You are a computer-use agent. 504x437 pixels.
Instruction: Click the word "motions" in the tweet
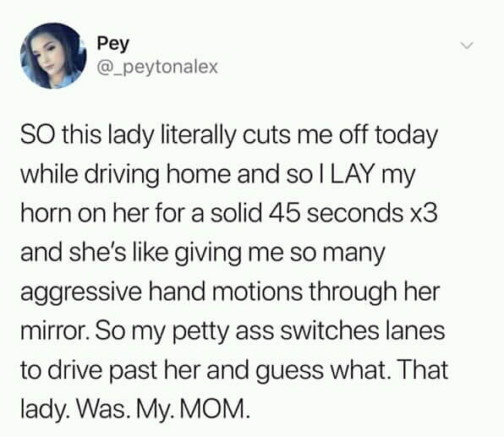coord(256,291)
